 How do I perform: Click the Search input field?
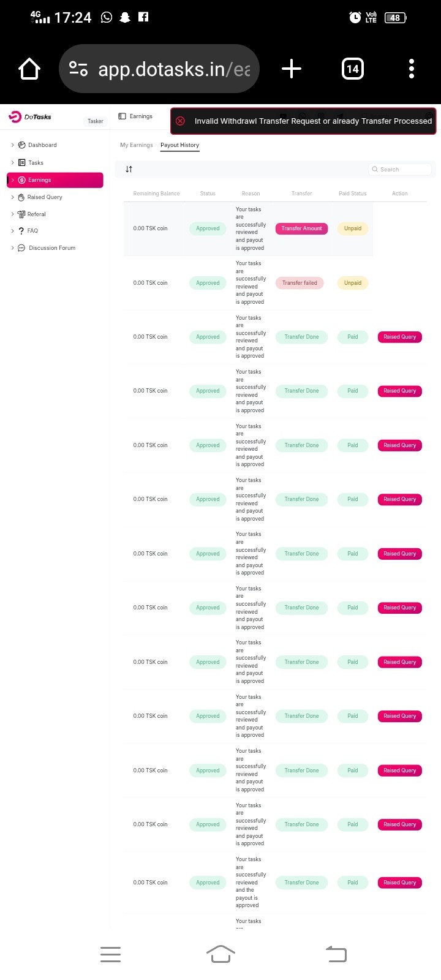pos(402,170)
